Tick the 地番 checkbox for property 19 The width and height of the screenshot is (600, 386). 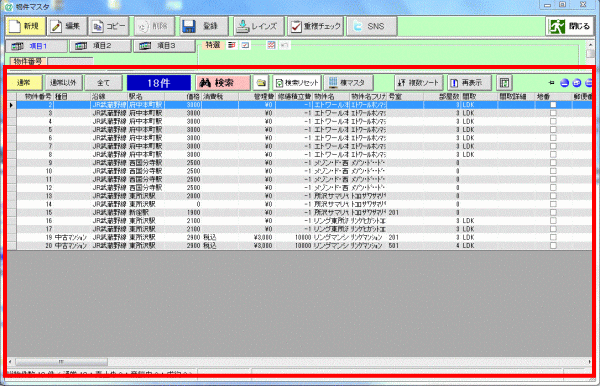tap(553, 238)
